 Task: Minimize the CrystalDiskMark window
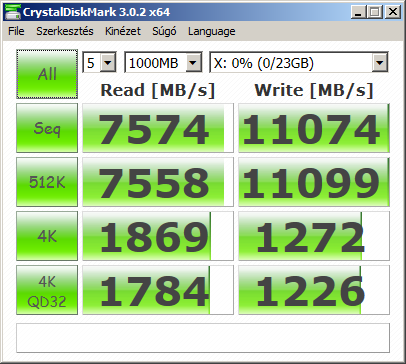[x=358, y=12]
